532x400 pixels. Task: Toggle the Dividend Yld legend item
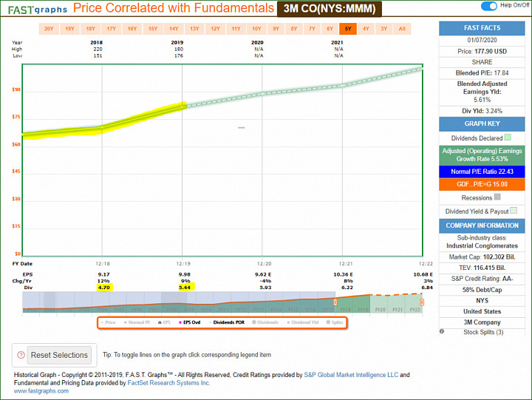(x=303, y=322)
